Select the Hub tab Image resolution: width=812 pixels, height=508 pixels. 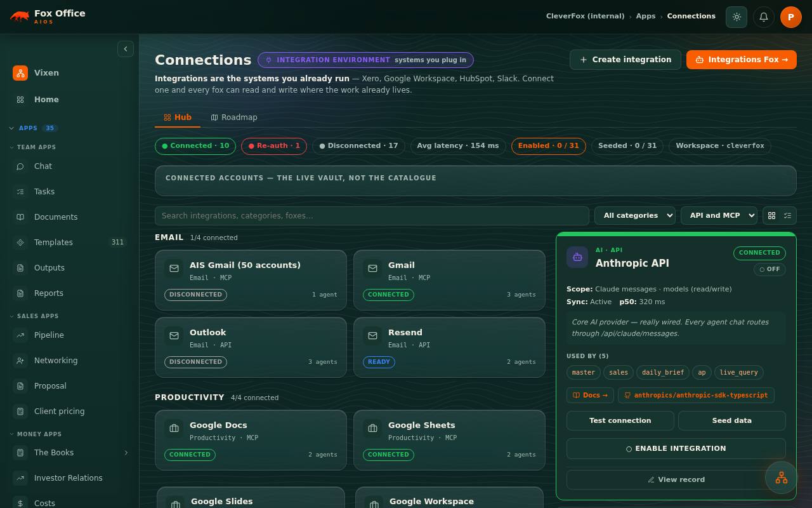(178, 117)
